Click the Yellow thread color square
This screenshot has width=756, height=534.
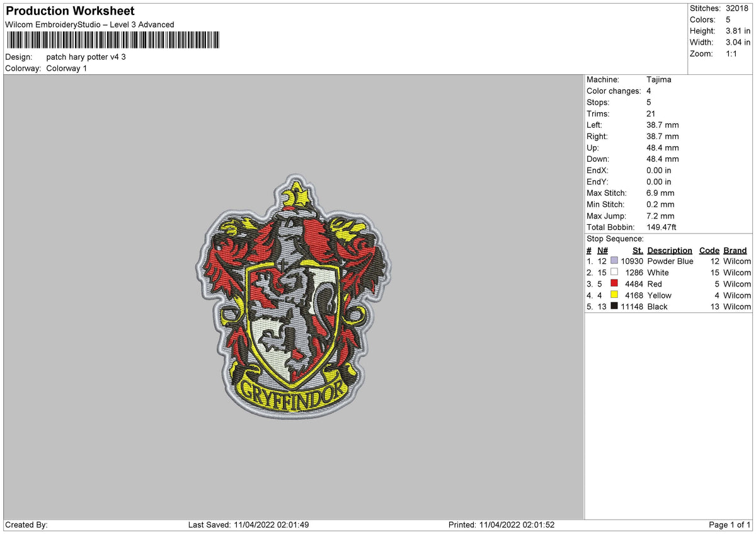(614, 295)
